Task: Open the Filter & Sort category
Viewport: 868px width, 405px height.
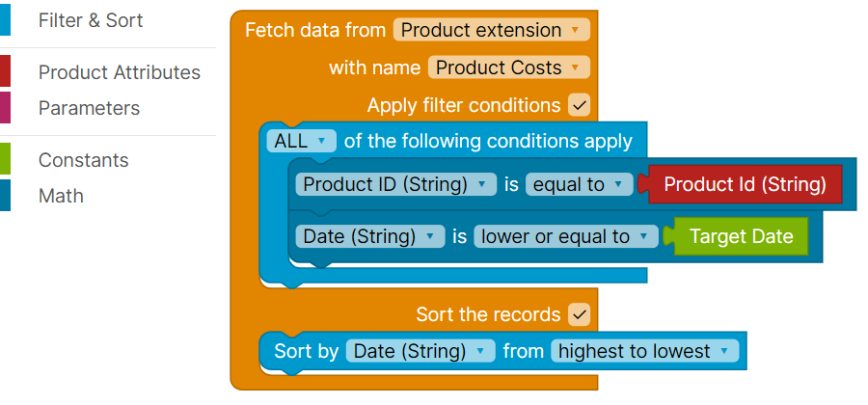Action: point(90,20)
